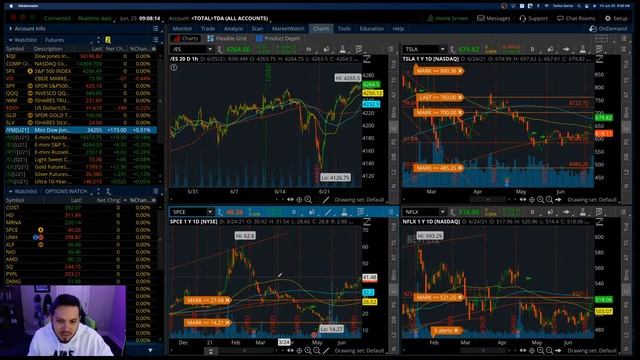Image resolution: width=640 pixels, height=360 pixels.
Task: Select the Mini Dow Jones futures row
Action: tap(81, 130)
